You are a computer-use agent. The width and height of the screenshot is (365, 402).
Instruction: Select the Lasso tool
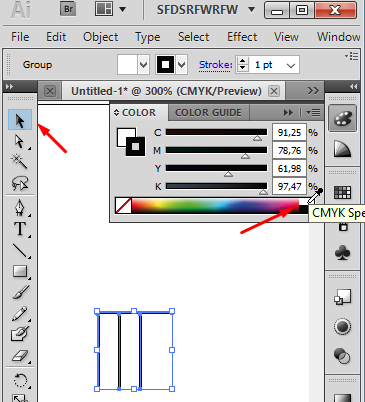20,183
